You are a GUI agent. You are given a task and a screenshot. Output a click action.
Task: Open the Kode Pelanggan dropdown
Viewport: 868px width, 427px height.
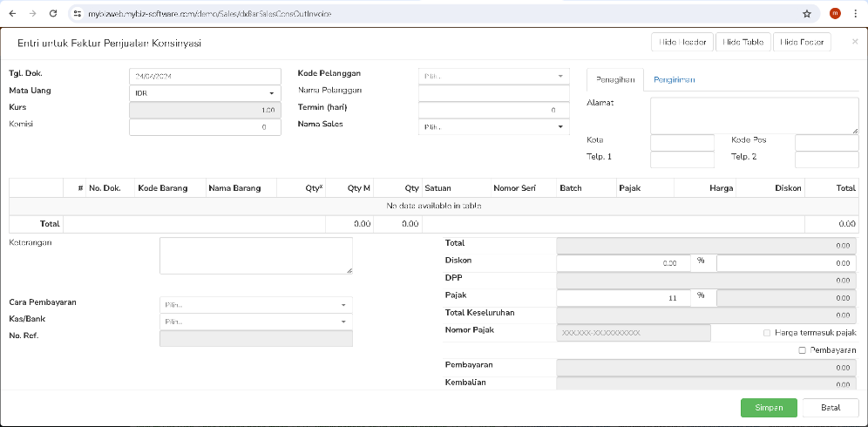494,76
